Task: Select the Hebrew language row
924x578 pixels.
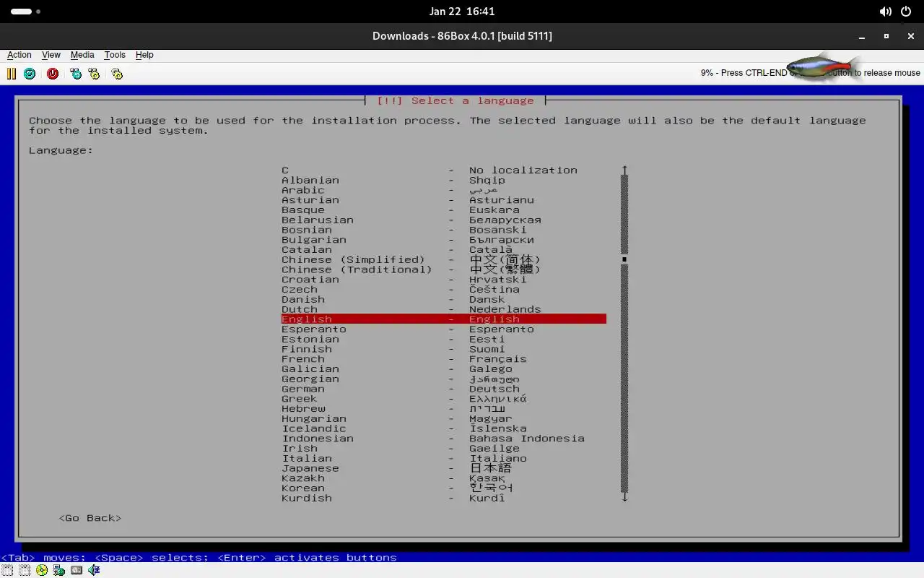Action: coord(444,409)
